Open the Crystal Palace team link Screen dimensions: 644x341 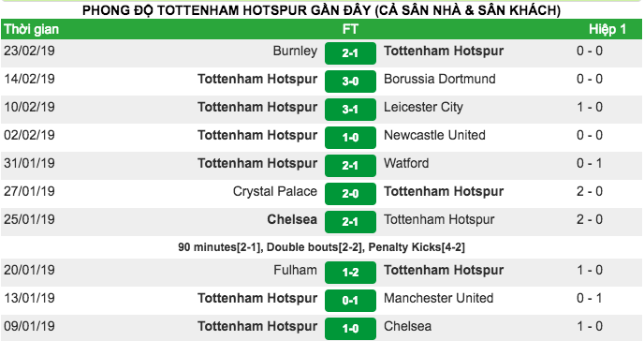[275, 191]
